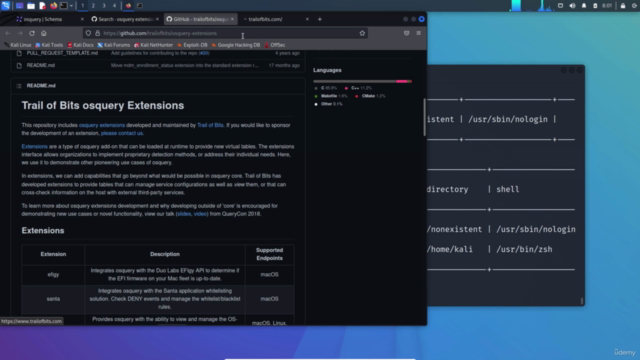
Task: Click the tracking protection shield icon
Action: pos(88,33)
